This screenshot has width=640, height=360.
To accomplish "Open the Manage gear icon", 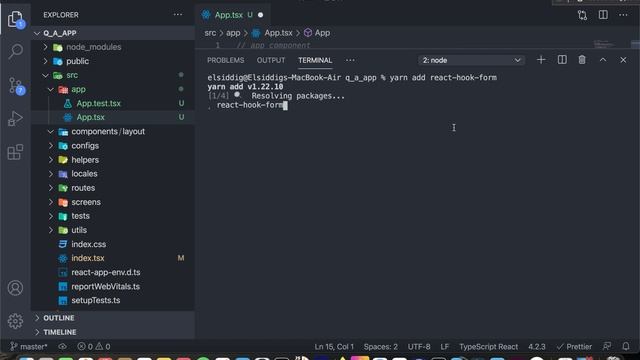I will pyautogui.click(x=16, y=321).
